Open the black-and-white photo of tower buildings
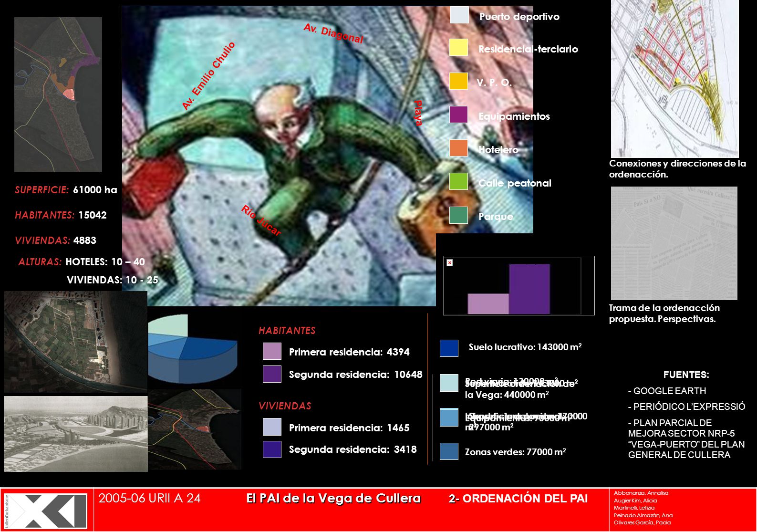Image resolution: width=757 pixels, height=532 pixels. tap(76, 434)
